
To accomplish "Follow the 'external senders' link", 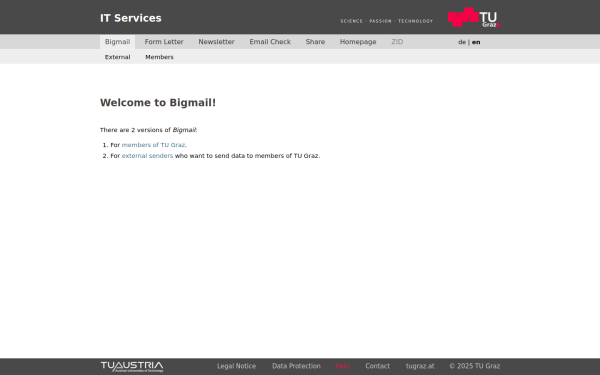I will (147, 156).
